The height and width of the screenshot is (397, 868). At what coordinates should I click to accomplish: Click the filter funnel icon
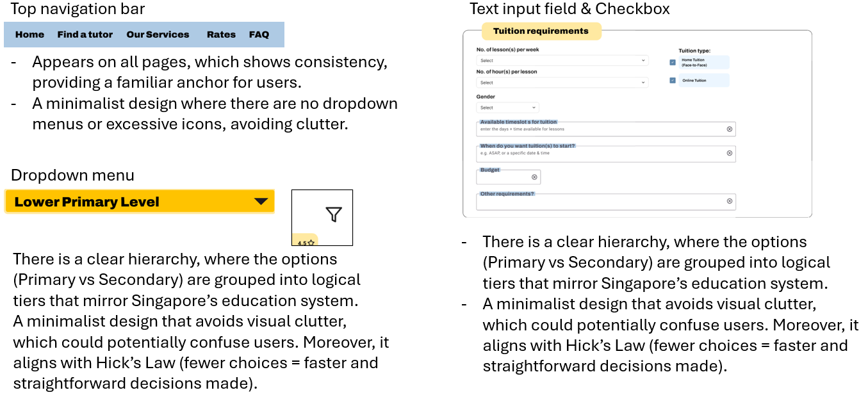coord(333,215)
